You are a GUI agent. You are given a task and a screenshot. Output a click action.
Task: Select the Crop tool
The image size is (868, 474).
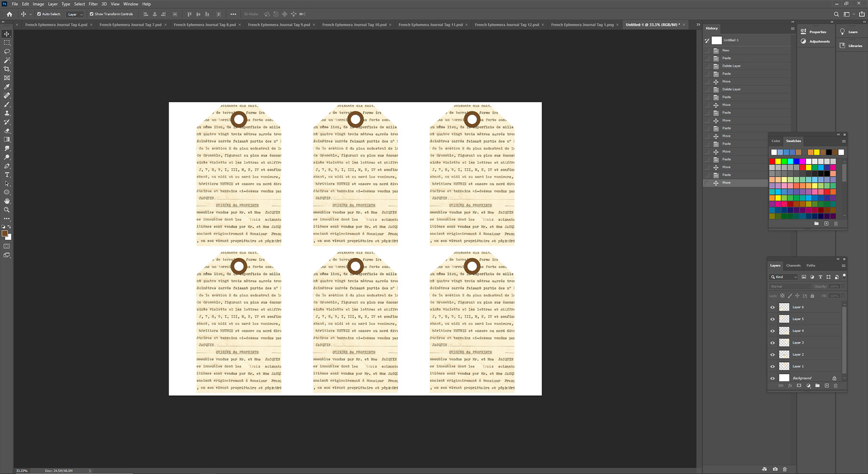click(x=7, y=69)
